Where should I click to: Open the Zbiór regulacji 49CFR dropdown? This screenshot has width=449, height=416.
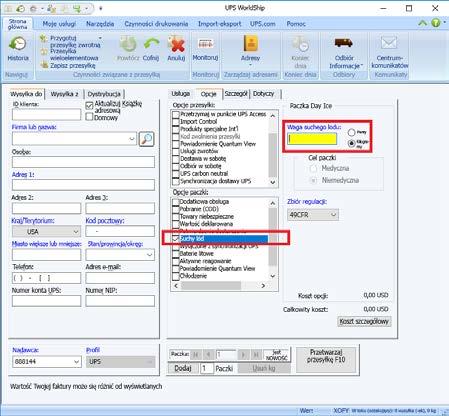coord(313,215)
